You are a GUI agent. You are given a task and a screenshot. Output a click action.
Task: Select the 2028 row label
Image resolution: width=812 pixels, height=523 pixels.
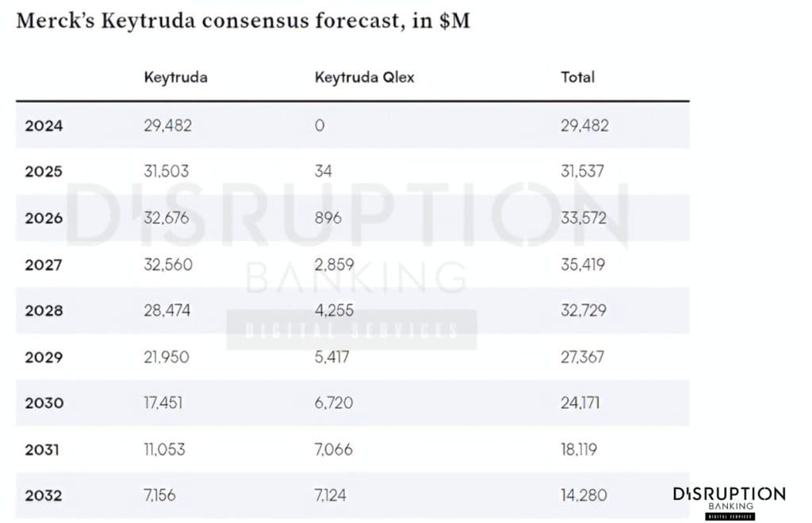pos(44,311)
